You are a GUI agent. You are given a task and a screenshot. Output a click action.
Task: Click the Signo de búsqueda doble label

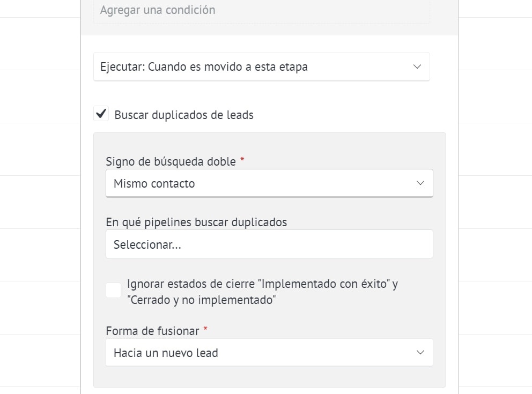tap(171, 161)
